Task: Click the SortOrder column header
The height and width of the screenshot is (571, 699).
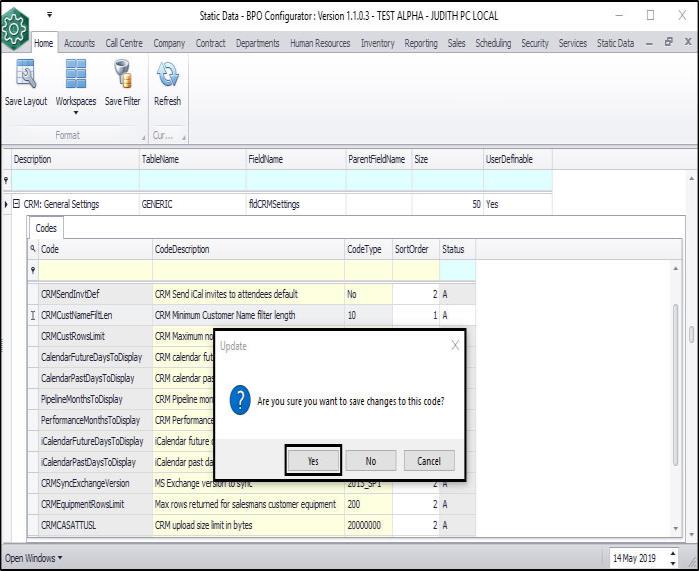Action: coord(416,249)
